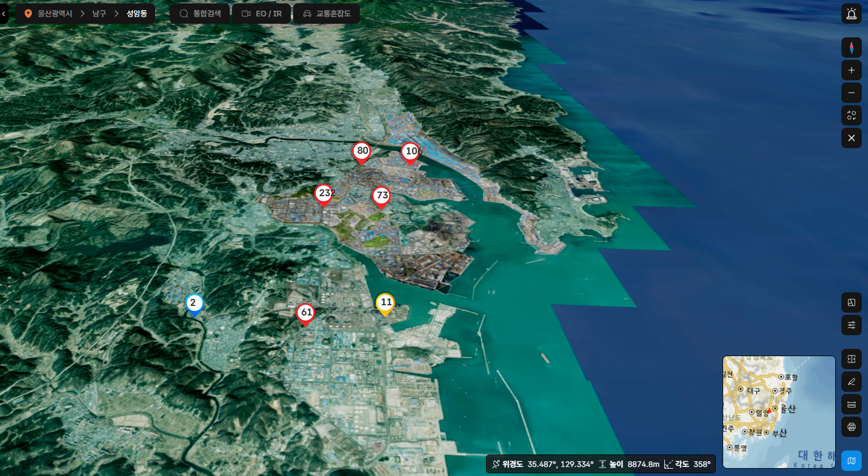Click the red map marker labeled 232

click(324, 196)
